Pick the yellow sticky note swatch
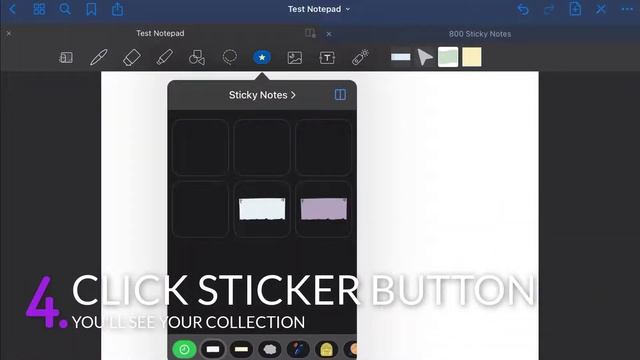Screen dimensions: 640x360 (x=471, y=57)
